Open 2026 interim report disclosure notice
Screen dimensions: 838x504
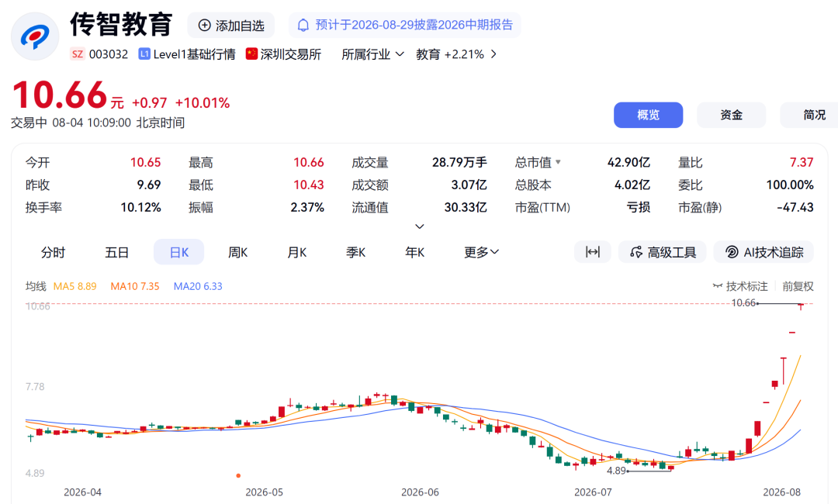pos(404,25)
